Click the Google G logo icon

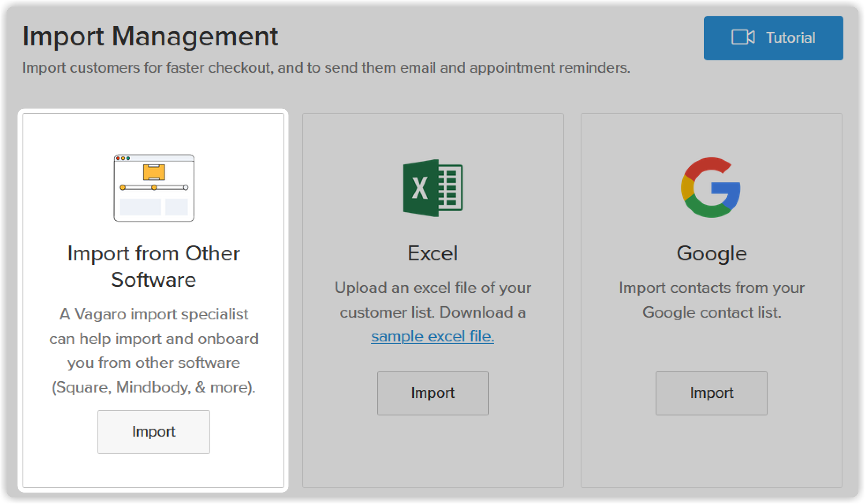tap(711, 187)
